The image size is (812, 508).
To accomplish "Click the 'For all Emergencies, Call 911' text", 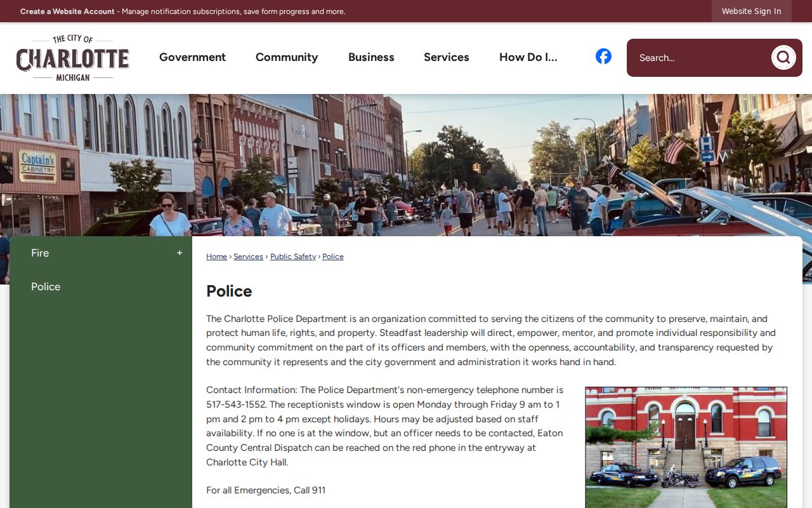I will 266,490.
